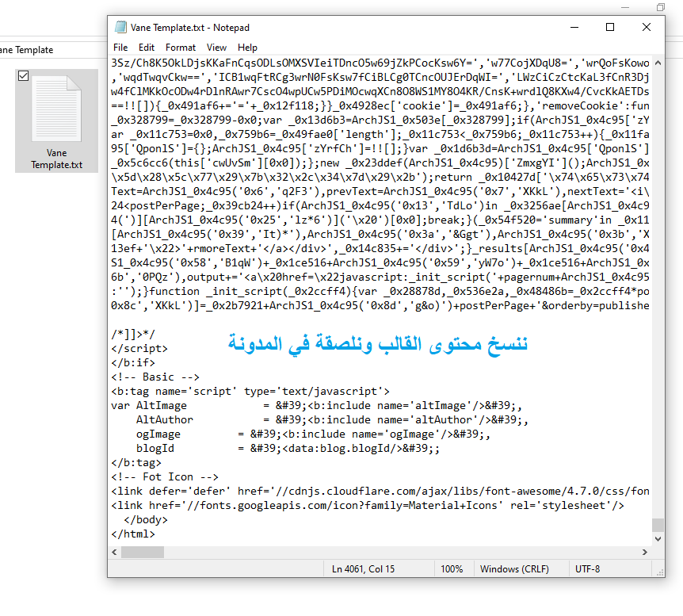Click the horizontal scrollbar left arrow
The image size is (683, 616).
115,552
